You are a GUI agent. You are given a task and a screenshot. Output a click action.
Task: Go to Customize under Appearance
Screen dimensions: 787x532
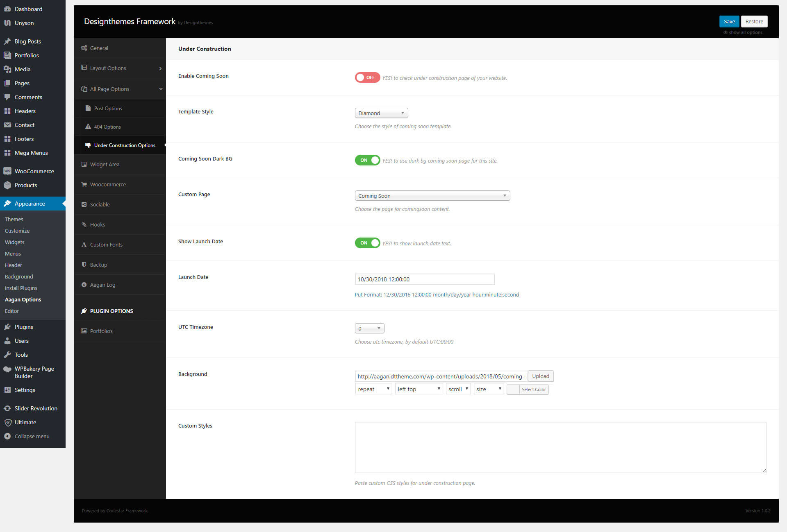(x=17, y=231)
